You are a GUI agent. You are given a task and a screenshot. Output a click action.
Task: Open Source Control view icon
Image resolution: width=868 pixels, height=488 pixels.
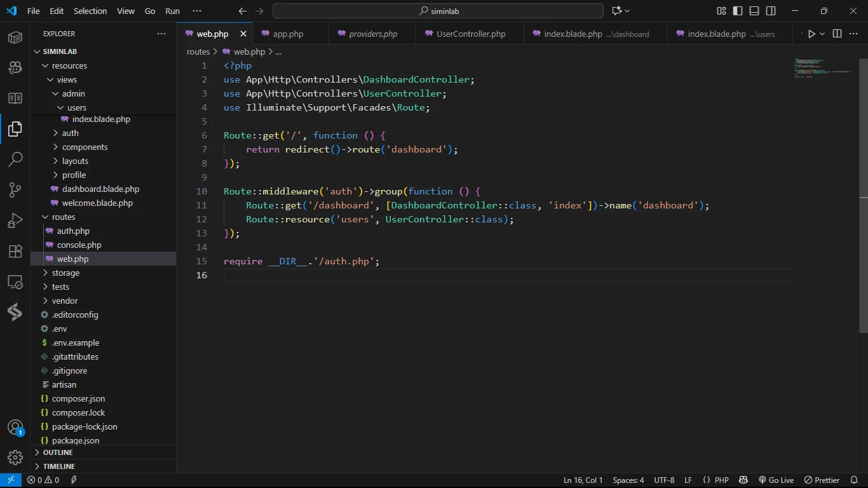point(15,189)
